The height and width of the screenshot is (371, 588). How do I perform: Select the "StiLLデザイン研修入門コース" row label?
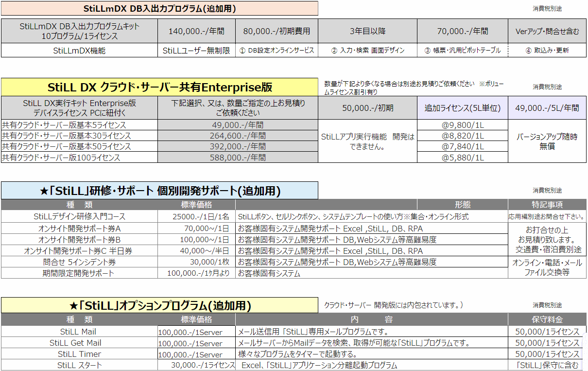click(x=79, y=216)
